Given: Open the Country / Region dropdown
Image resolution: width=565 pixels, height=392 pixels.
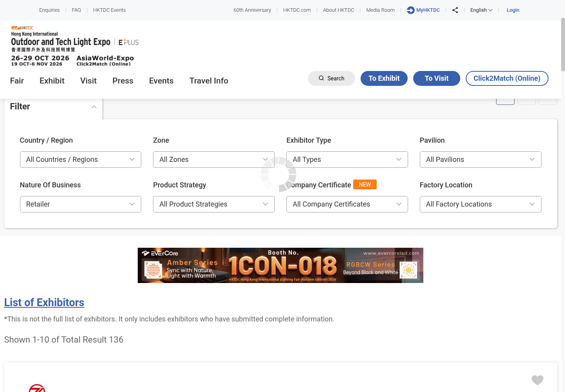Looking at the screenshot, I should pyautogui.click(x=80, y=160).
